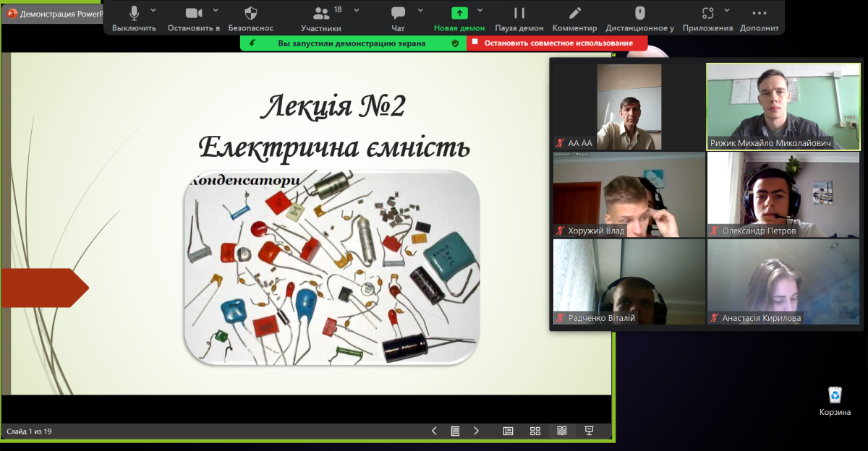Switch to Normal view in PowerPoint status bar
The image size is (868, 451).
pos(509,431)
